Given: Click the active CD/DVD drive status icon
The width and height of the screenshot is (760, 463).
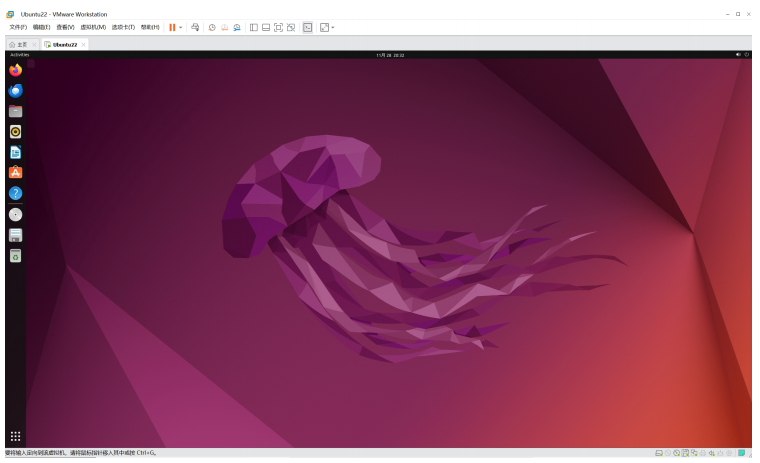Looking at the screenshot, I should pyautogui.click(x=677, y=453).
